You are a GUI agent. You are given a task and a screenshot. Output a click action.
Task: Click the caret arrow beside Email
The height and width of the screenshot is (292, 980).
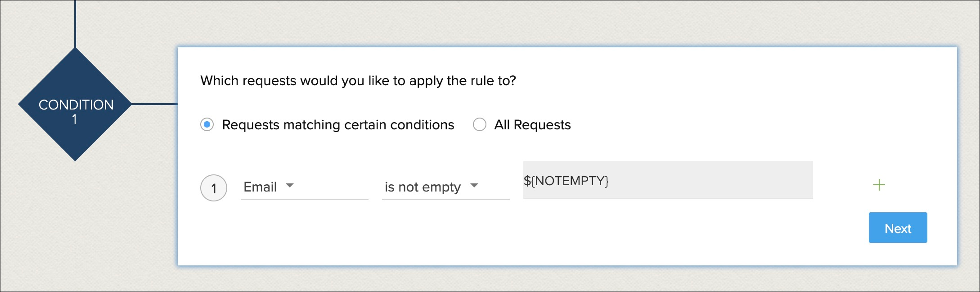click(x=290, y=185)
